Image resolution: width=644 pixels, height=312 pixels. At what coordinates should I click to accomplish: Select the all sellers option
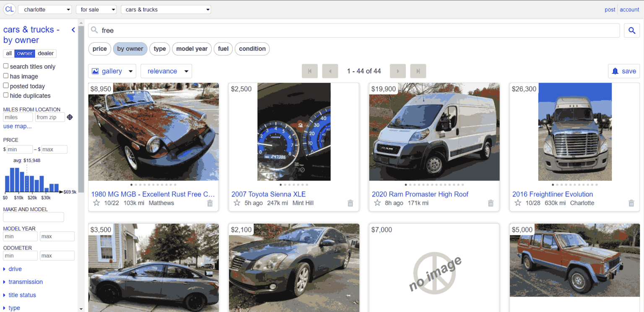(x=9, y=54)
